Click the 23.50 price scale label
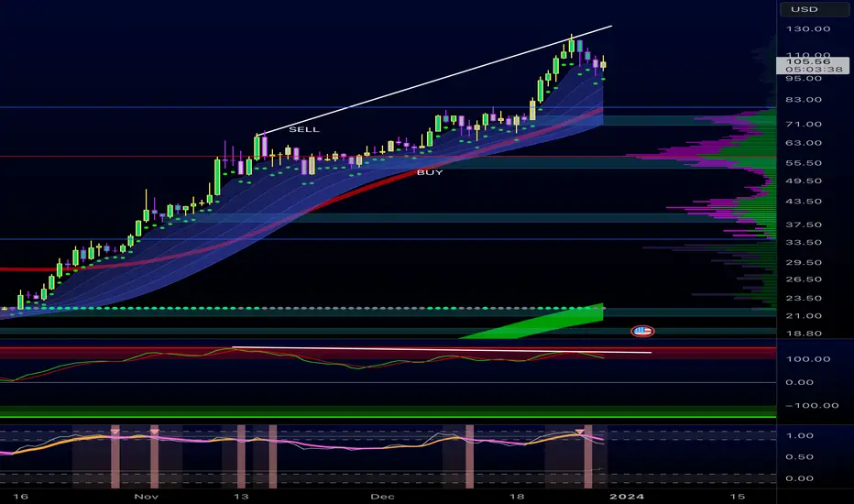Image resolution: width=854 pixels, height=504 pixels. (804, 299)
